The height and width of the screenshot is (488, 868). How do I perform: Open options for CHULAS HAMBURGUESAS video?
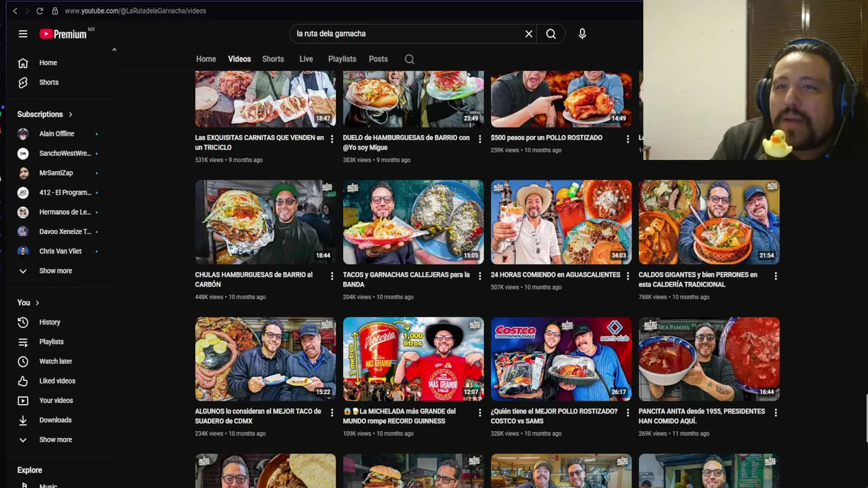[x=332, y=276]
